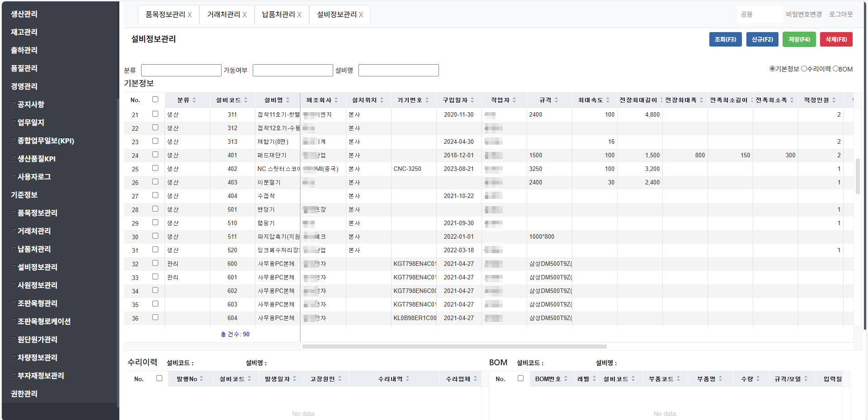Image resolution: width=868 pixels, height=420 pixels.
Task: Click the 조회(F3) search button
Action: point(725,39)
